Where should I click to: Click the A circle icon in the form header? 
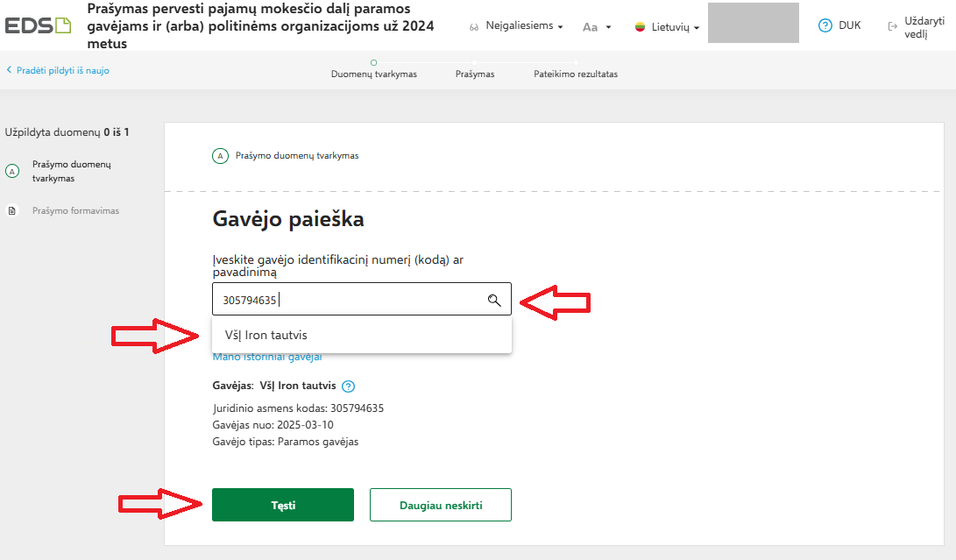[x=220, y=156]
